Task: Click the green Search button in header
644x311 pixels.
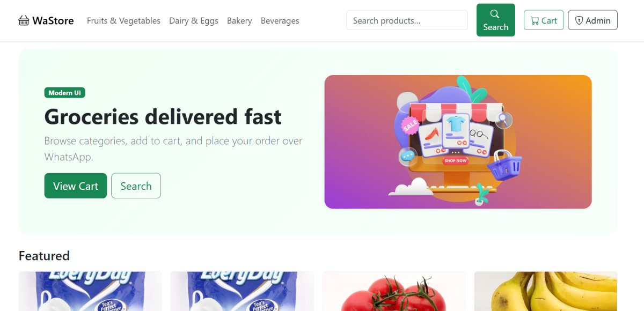Action: 496,20
